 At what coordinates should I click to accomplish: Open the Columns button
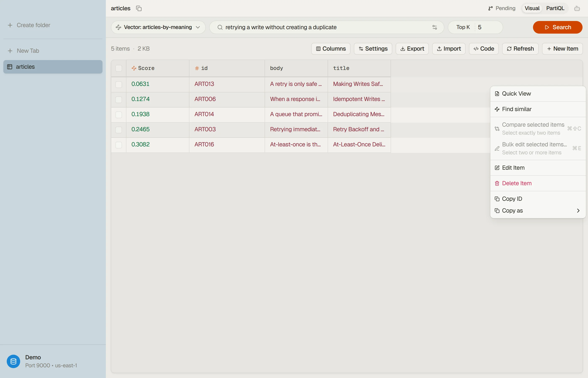point(331,49)
